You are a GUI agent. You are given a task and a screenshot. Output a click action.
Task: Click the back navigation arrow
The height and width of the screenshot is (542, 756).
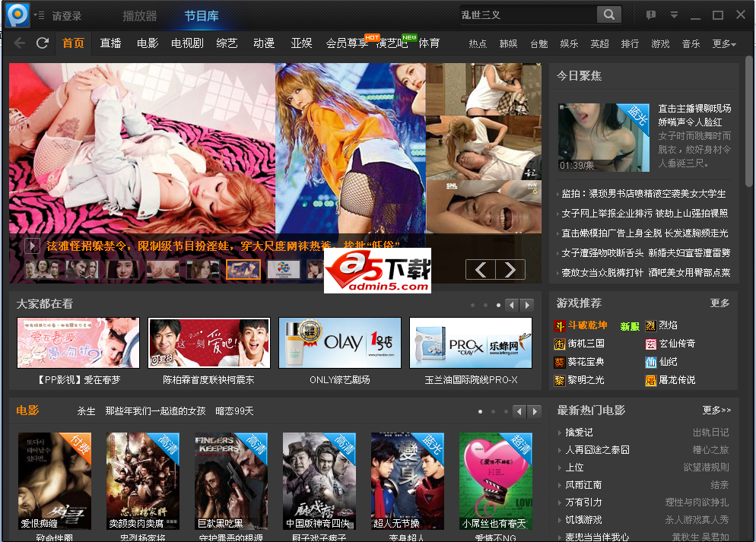20,43
